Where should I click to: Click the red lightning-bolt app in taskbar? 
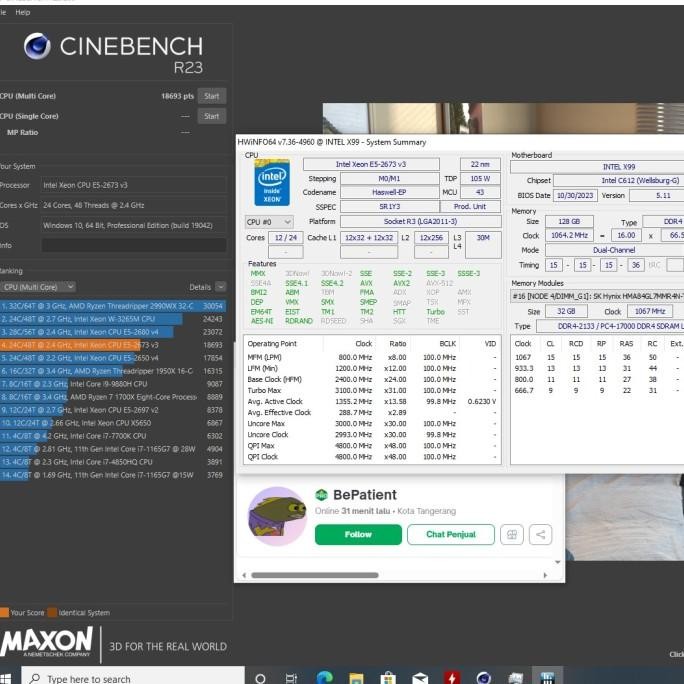[452, 678]
